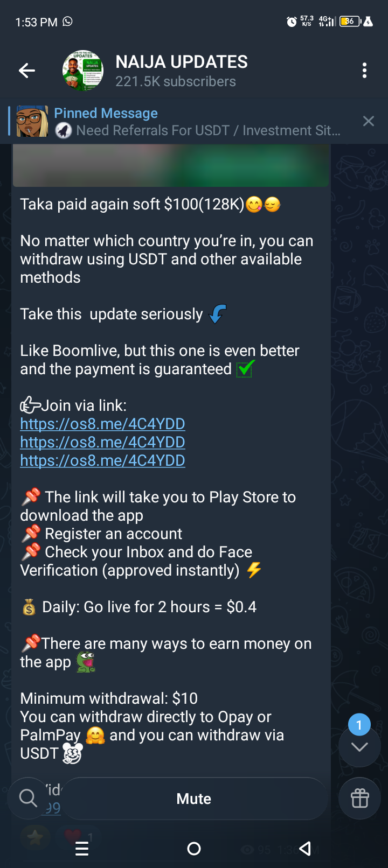Tap the unread count badge showing 1
The height and width of the screenshot is (868, 388).
[x=359, y=725]
